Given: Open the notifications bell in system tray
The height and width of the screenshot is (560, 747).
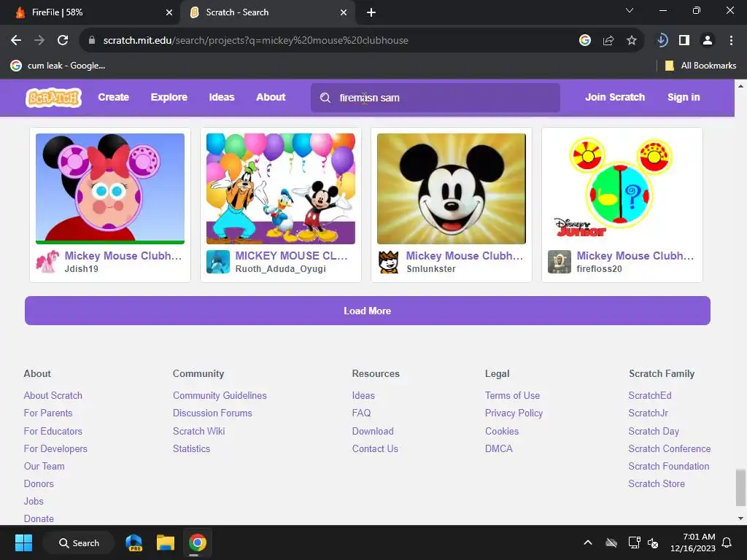Looking at the screenshot, I should (x=727, y=542).
